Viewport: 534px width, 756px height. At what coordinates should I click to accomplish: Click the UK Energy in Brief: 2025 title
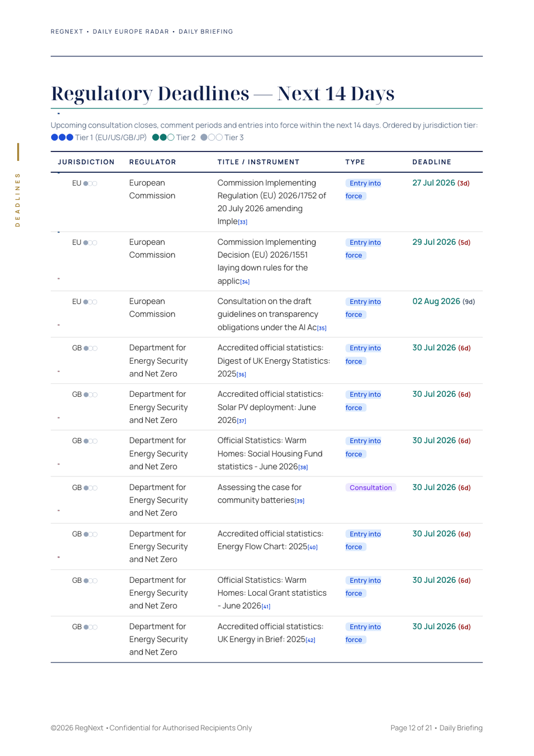coord(270,633)
